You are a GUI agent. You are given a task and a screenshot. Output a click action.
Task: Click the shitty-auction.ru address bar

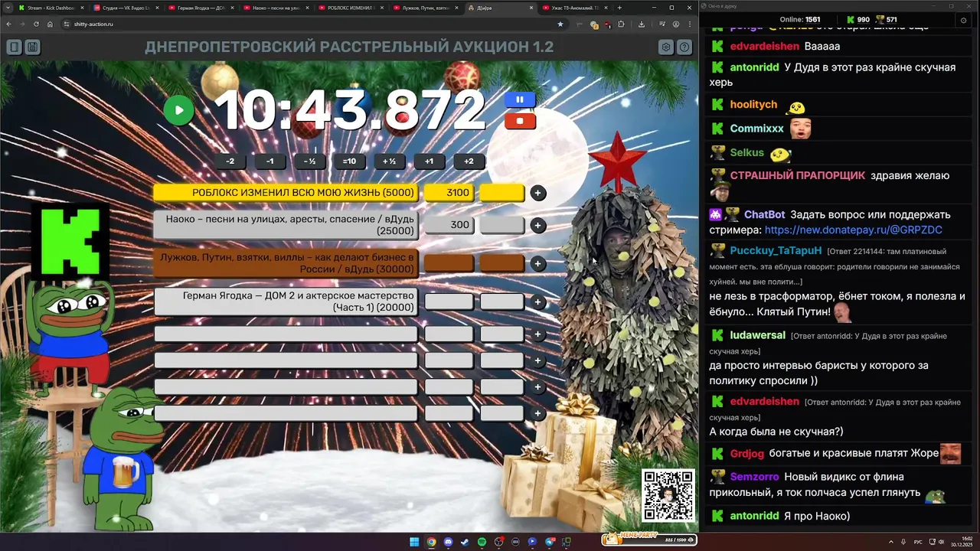314,24
